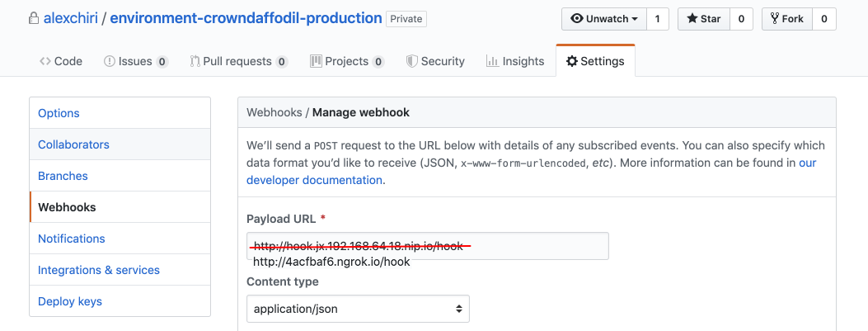Screen dimensions: 868x331
Task: Click the 'Manage webhook' heading text
Action: [x=361, y=112]
